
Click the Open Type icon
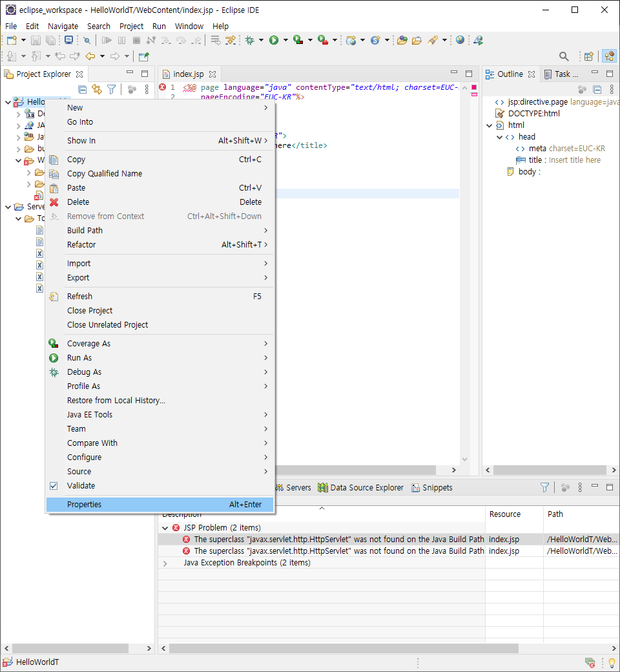click(402, 40)
